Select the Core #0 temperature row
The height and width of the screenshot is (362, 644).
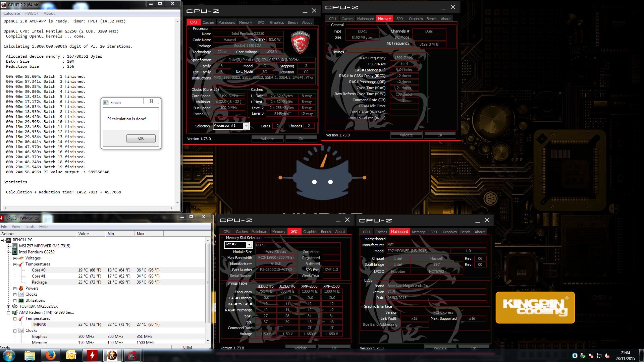tap(102, 270)
